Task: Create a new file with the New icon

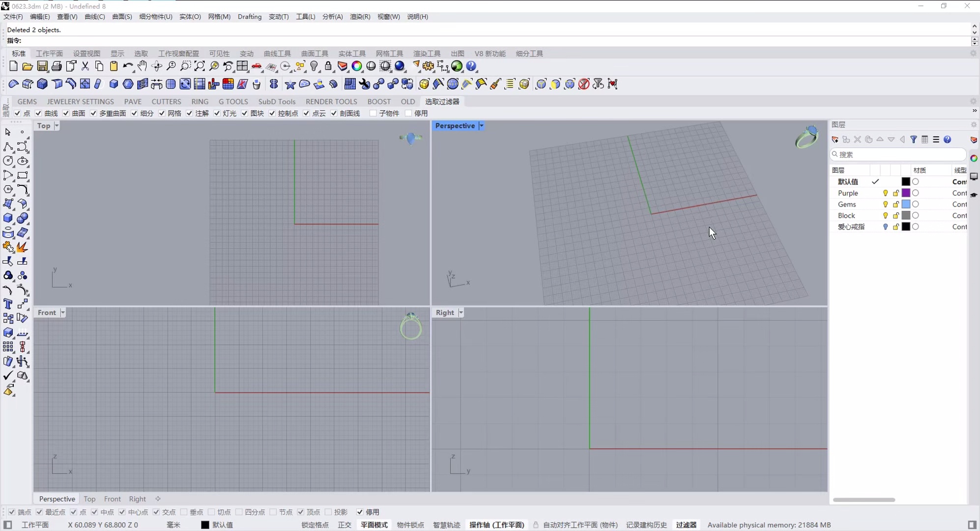Action: [x=13, y=66]
